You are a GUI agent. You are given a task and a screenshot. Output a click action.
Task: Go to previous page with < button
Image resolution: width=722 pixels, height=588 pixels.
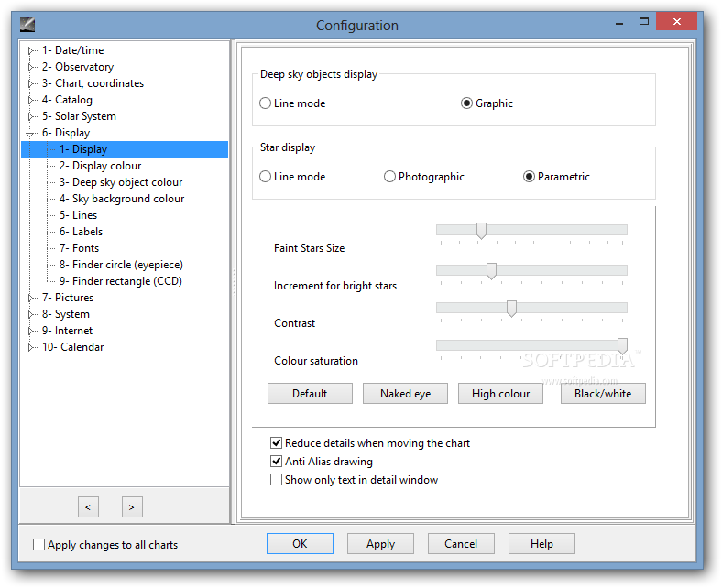tap(88, 507)
